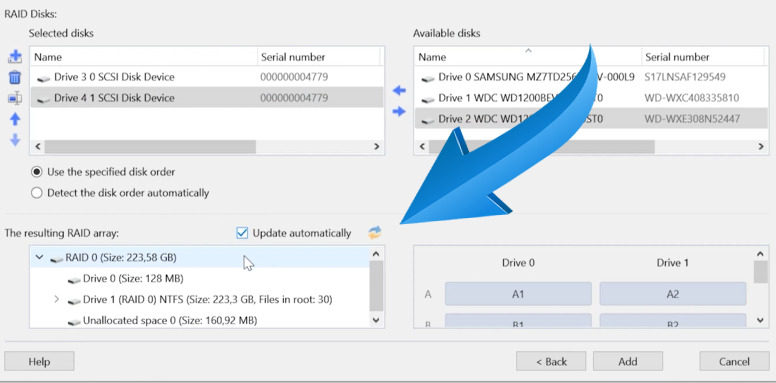
Task: Click left scroll arrow in Available disks
Action: [422, 146]
